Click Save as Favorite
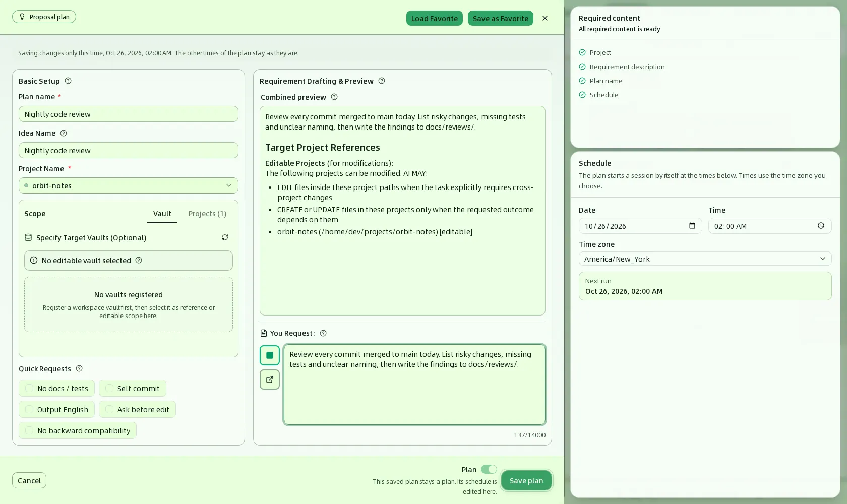 (x=501, y=18)
